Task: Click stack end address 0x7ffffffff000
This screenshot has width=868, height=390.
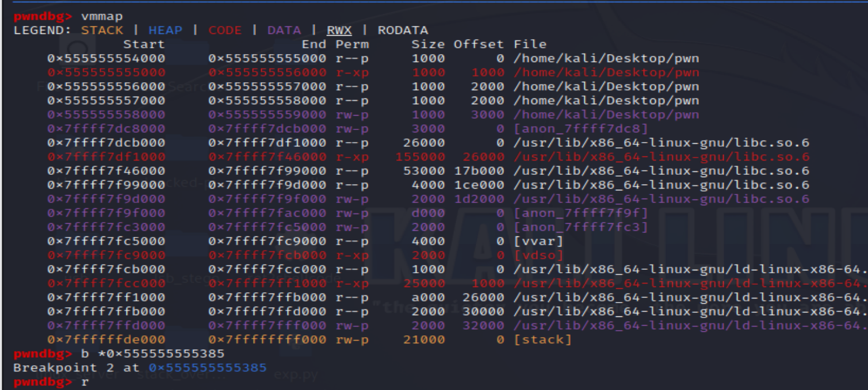Action: (x=267, y=340)
